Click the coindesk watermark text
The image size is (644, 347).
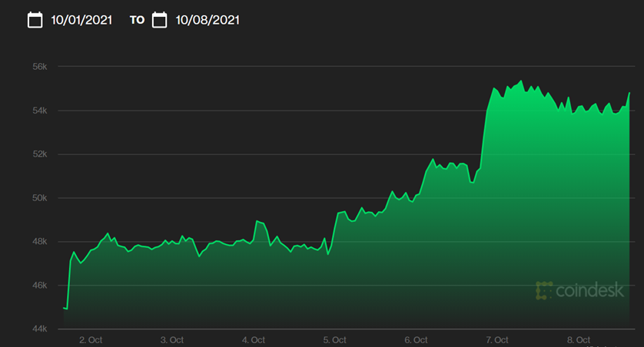coord(590,291)
